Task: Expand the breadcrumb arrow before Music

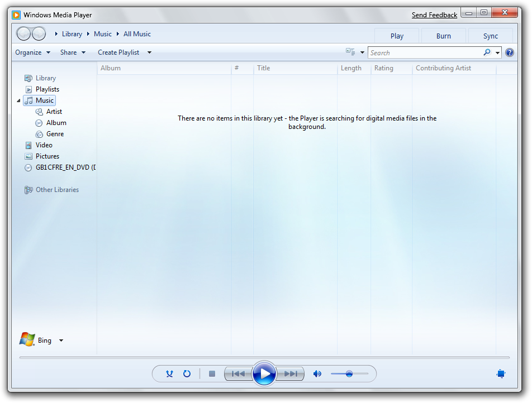Action: pos(88,34)
